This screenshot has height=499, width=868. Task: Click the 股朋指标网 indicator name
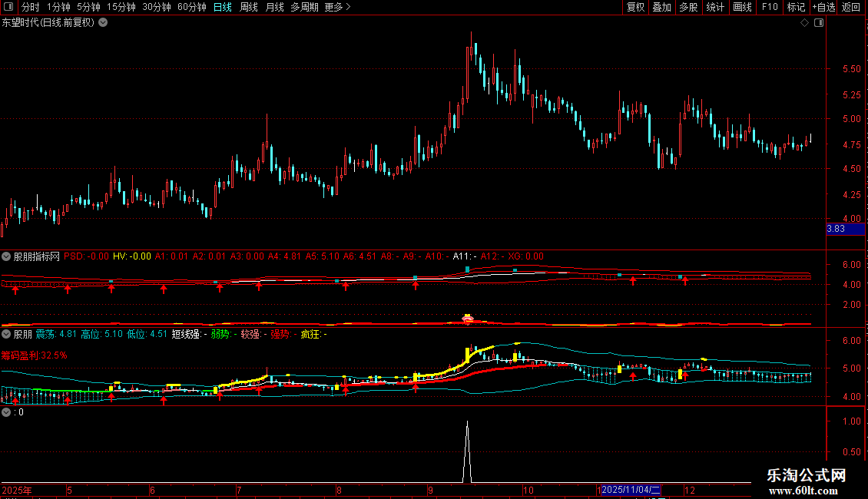point(37,256)
